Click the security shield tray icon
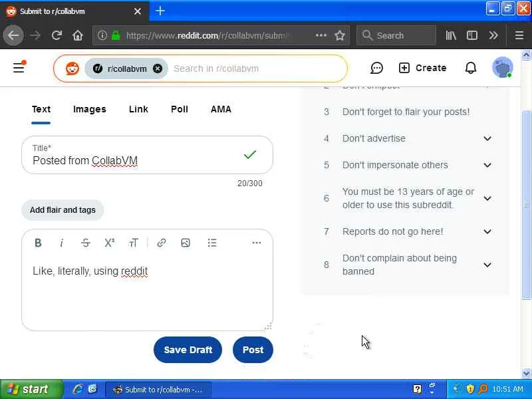The image size is (532, 399). (x=470, y=389)
